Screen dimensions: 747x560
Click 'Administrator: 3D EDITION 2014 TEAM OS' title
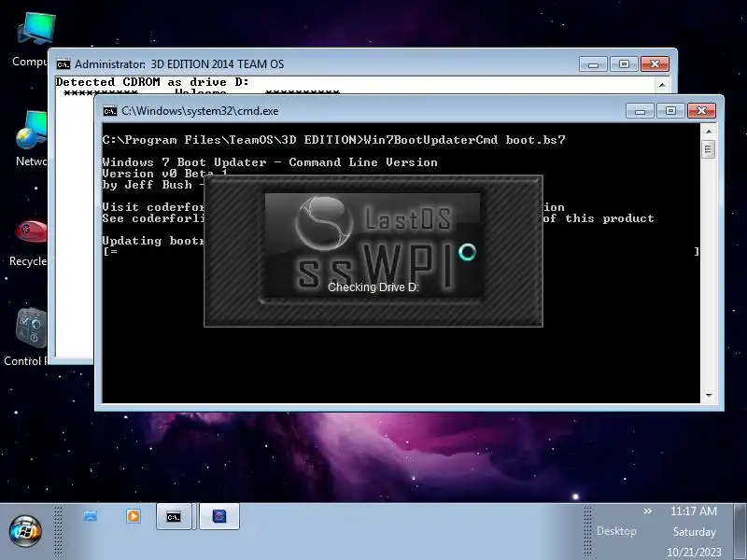coord(179,64)
